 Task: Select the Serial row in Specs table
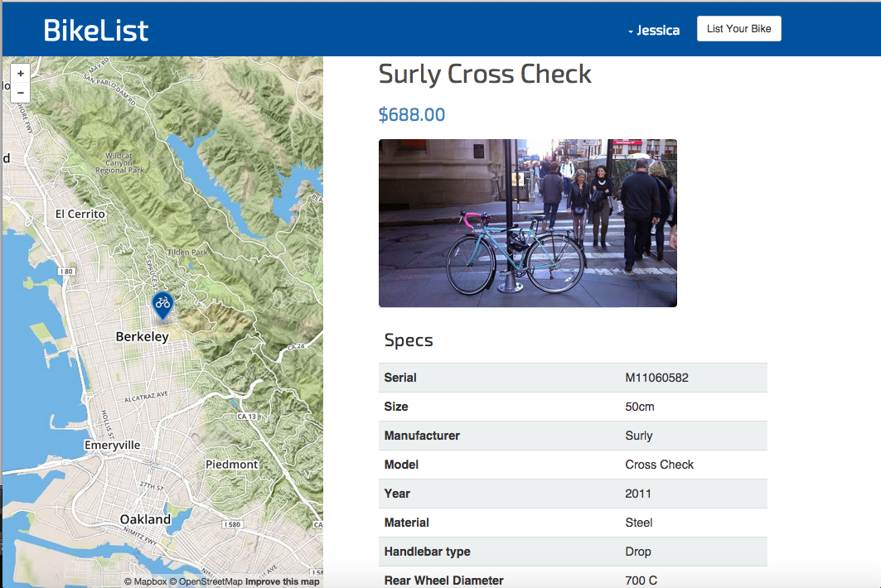click(573, 378)
